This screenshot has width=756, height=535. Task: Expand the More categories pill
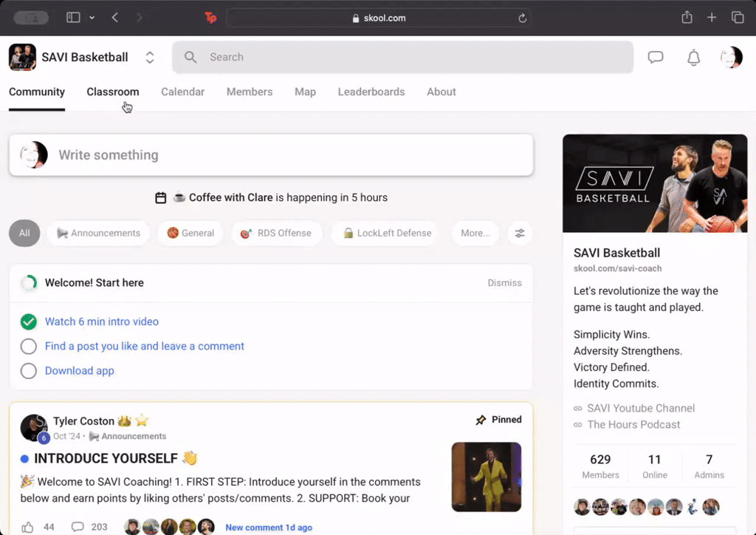coord(475,233)
